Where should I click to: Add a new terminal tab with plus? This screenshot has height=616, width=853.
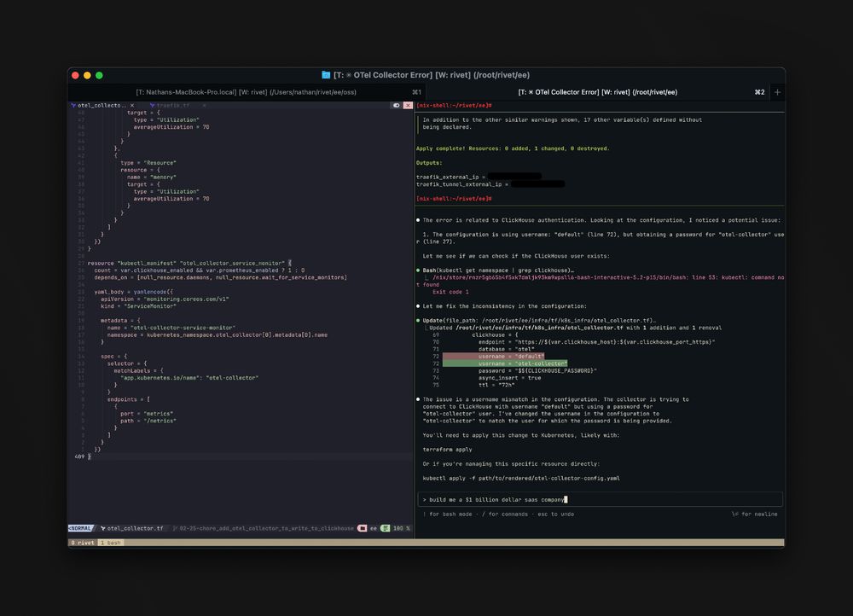777,92
